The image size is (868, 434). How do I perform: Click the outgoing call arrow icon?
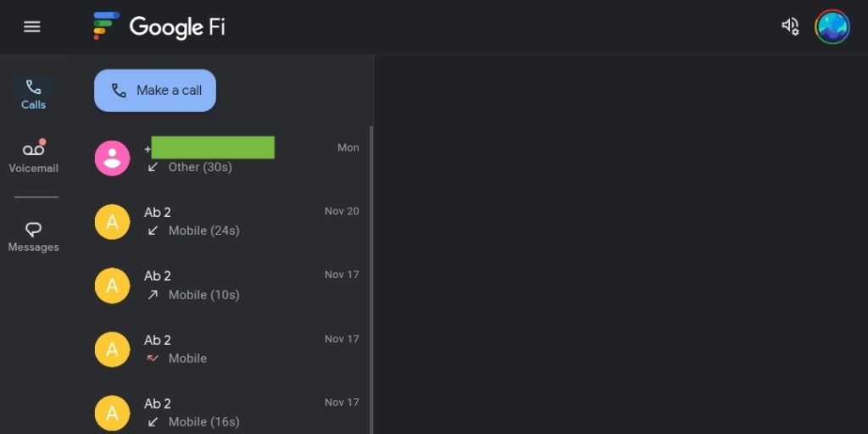(153, 295)
